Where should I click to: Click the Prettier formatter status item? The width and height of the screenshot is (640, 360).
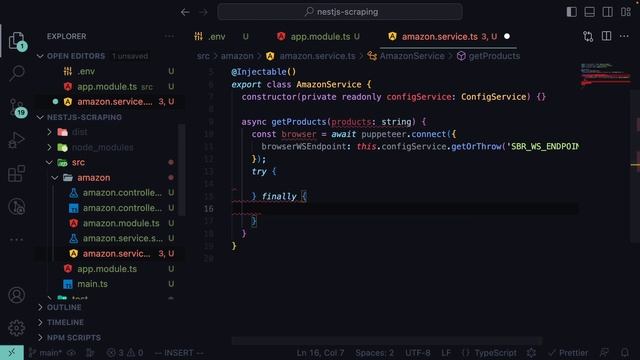[568, 353]
